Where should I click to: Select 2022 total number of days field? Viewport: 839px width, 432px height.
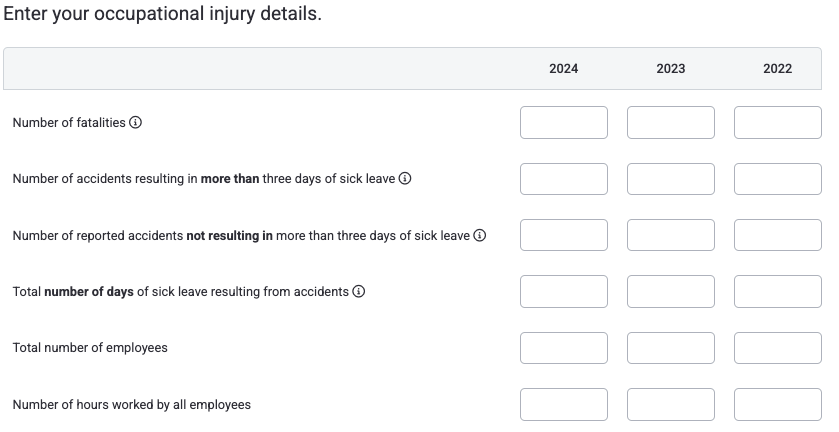pyautogui.click(x=778, y=292)
